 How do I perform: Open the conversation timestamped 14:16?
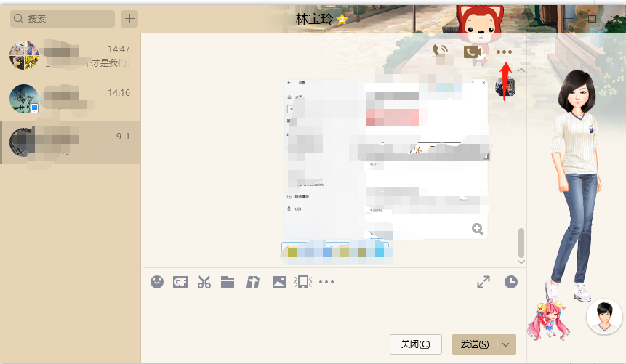(x=71, y=99)
